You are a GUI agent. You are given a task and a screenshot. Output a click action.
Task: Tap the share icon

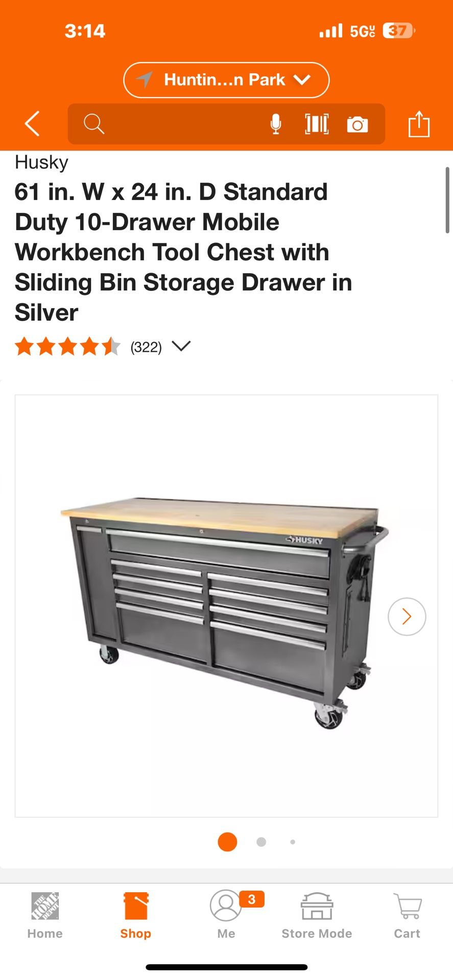[x=419, y=124]
